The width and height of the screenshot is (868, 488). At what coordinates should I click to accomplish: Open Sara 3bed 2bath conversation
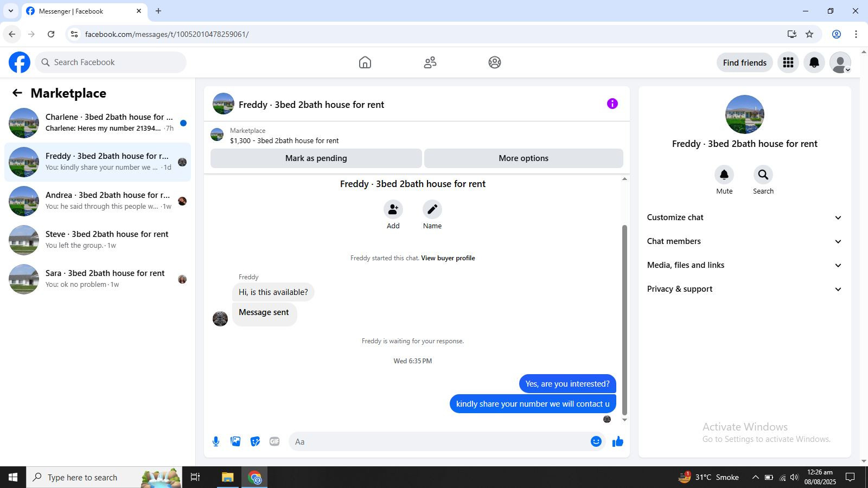tap(98, 279)
